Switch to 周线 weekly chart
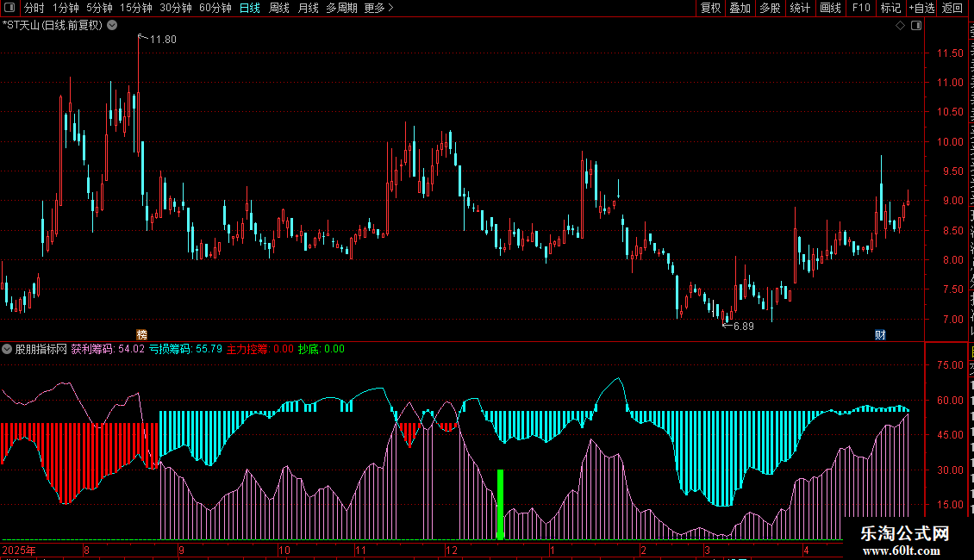Screen dimensions: 974x560 [x=279, y=8]
